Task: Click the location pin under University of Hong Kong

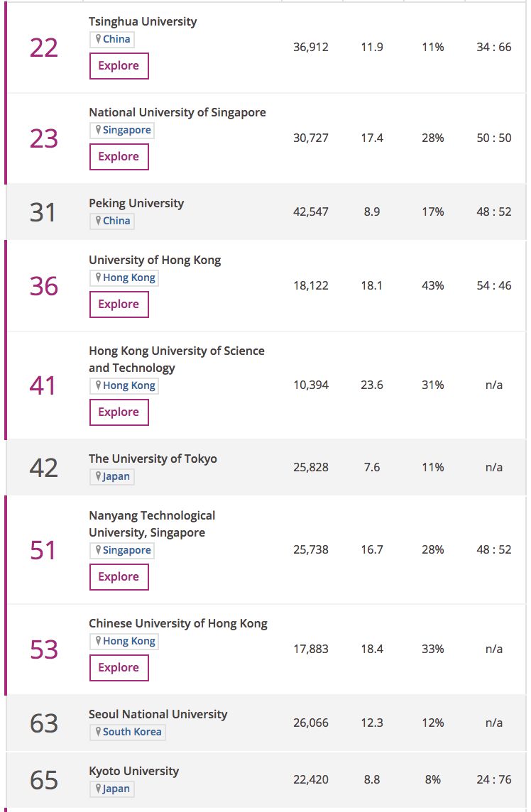Action: [98, 278]
